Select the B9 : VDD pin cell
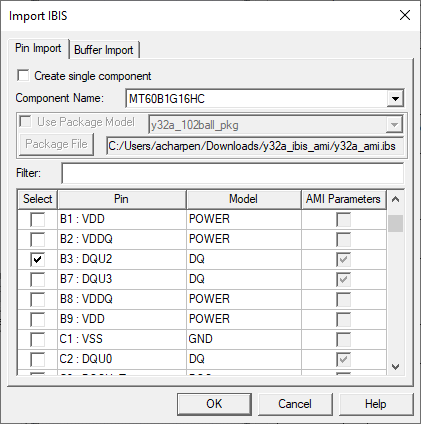The image size is (421, 424). (122, 319)
